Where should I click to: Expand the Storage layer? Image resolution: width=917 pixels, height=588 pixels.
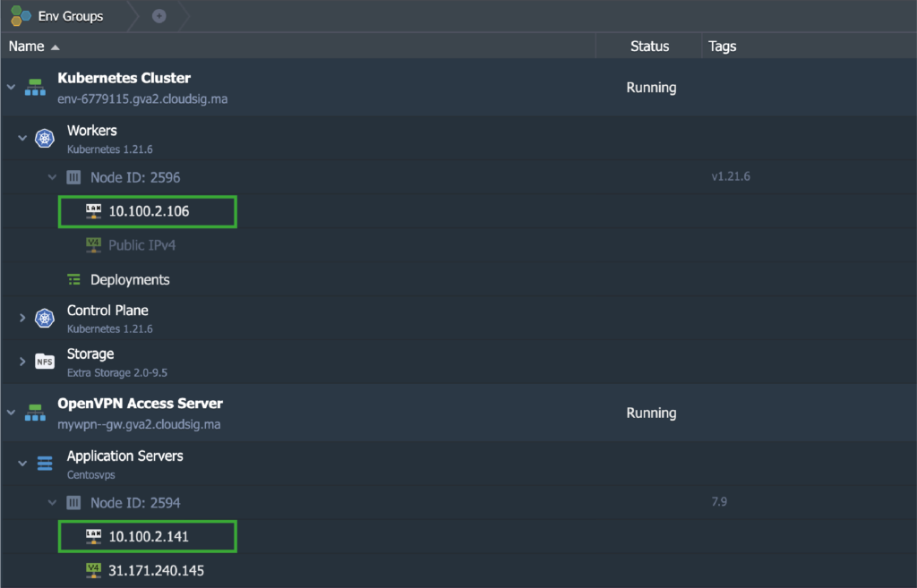tap(22, 362)
